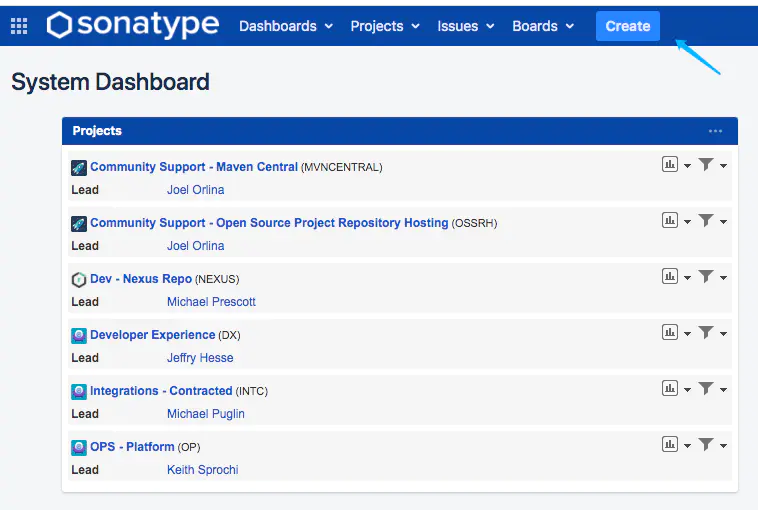Screen dimensions: 758x510
Task: Expand filters dropdown arrow for Developer Experience
Action: 723,334
